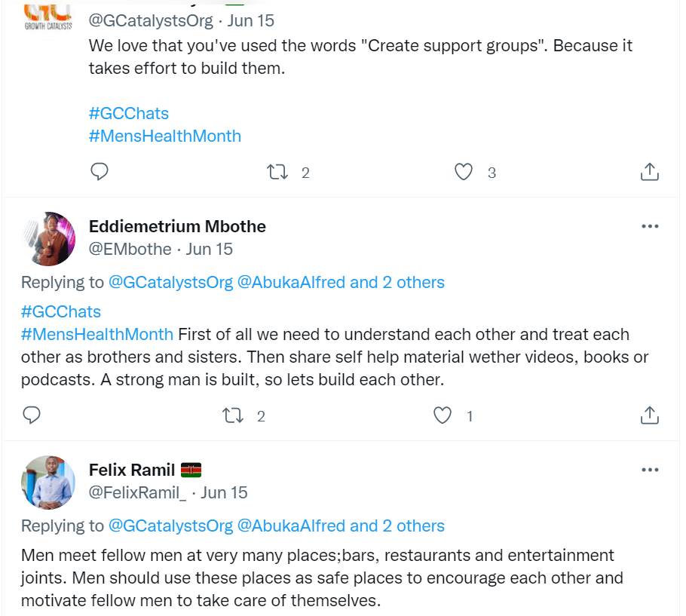
Task: Like the GCatalystsOrg tweet with 3 likes
Action: coord(464,172)
